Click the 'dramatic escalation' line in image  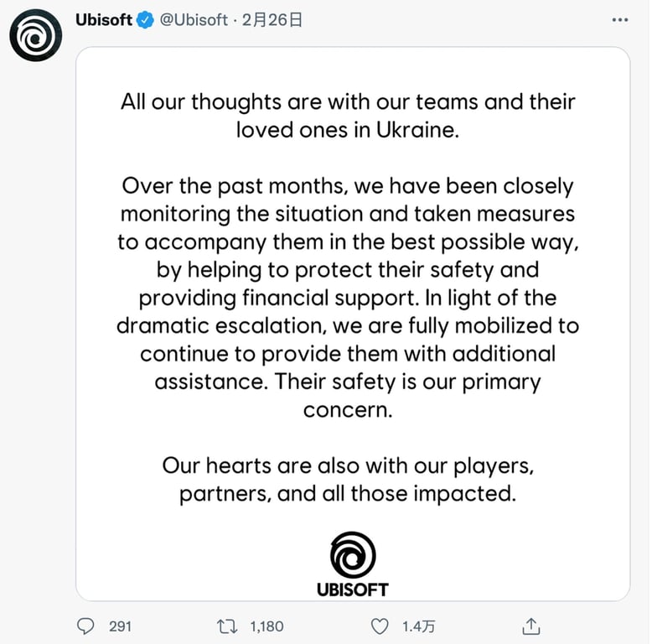(x=348, y=325)
